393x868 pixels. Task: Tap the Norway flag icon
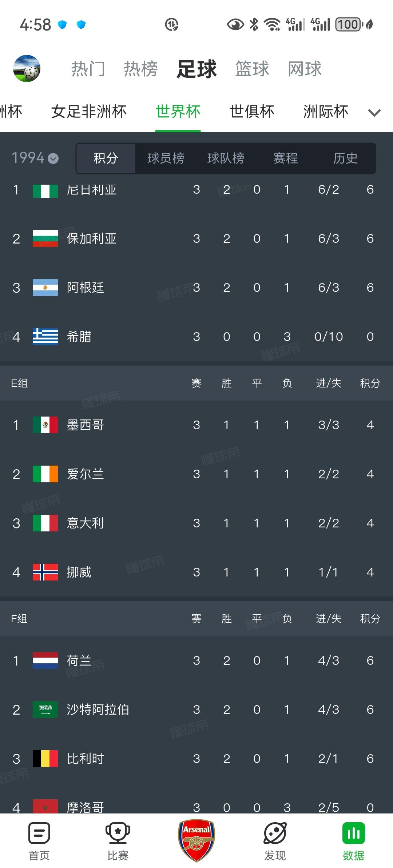[45, 572]
